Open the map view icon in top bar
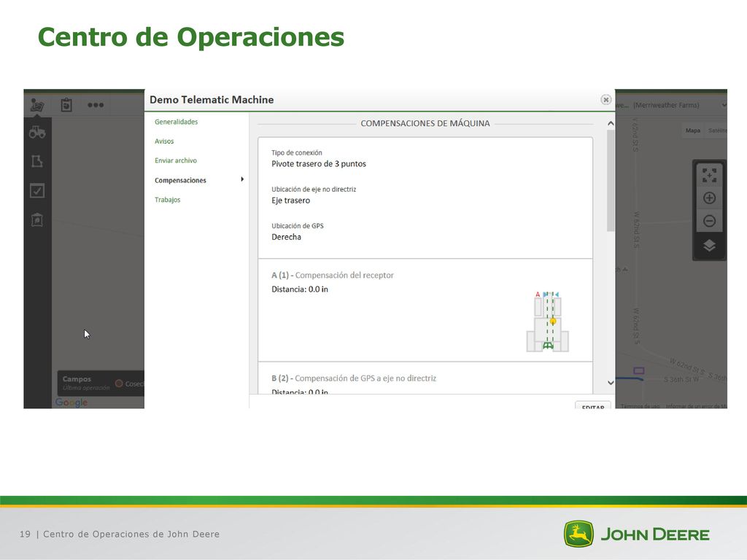Image resolution: width=747 pixels, height=560 pixels. click(37, 104)
